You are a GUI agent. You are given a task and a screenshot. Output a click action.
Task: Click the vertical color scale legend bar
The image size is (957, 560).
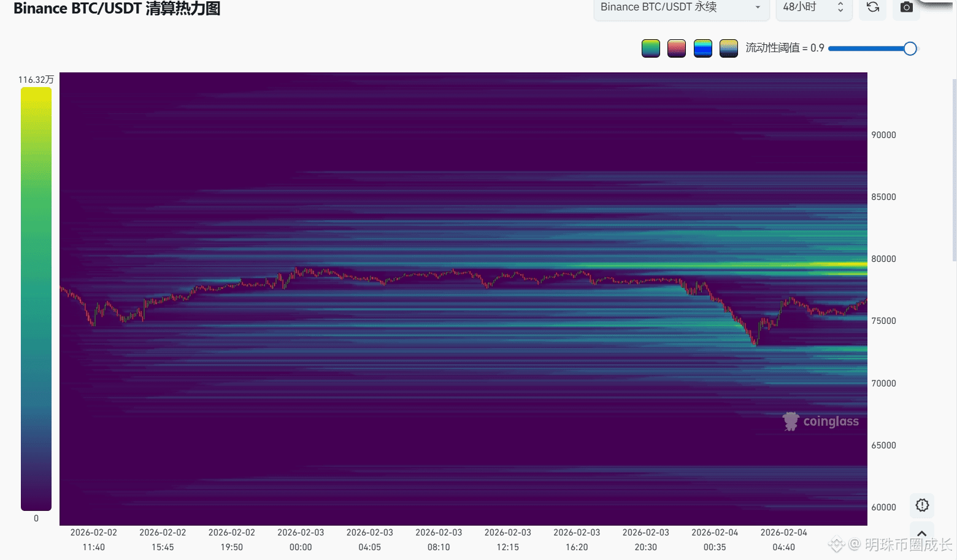[x=36, y=299]
